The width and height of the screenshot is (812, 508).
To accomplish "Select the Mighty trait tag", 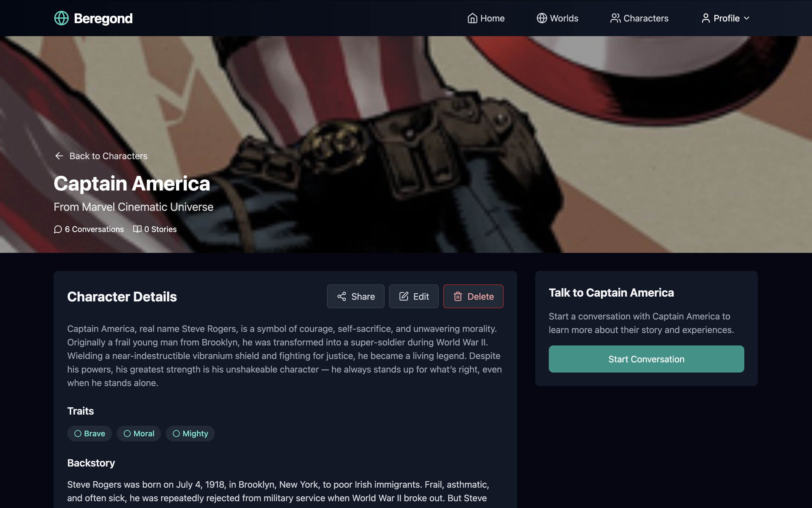I will 190,433.
